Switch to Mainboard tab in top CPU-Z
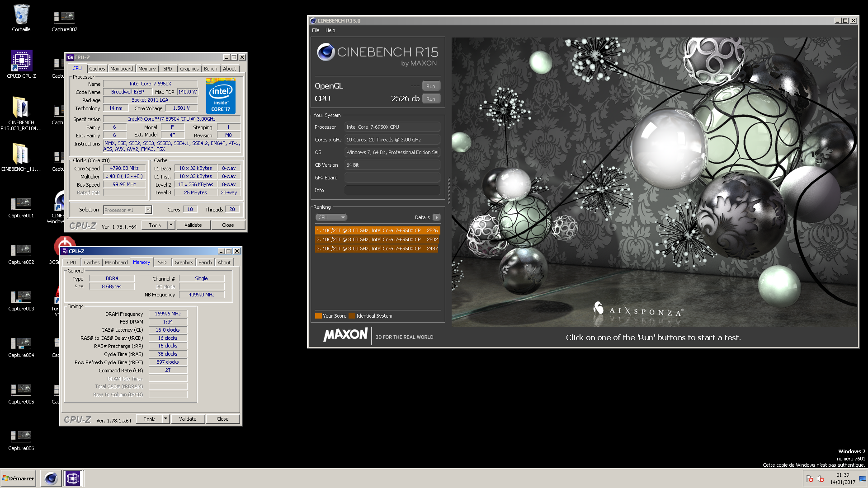Viewport: 868px width, 488px height. (x=122, y=69)
